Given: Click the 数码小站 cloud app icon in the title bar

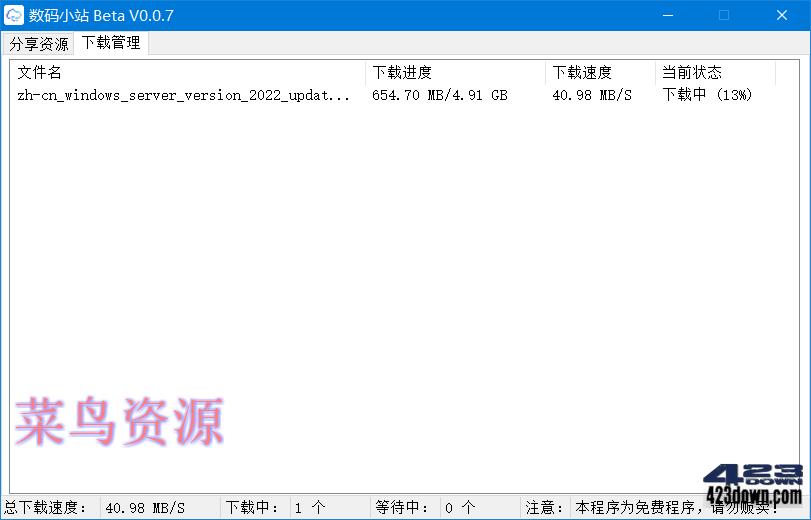Looking at the screenshot, I should click(x=13, y=15).
